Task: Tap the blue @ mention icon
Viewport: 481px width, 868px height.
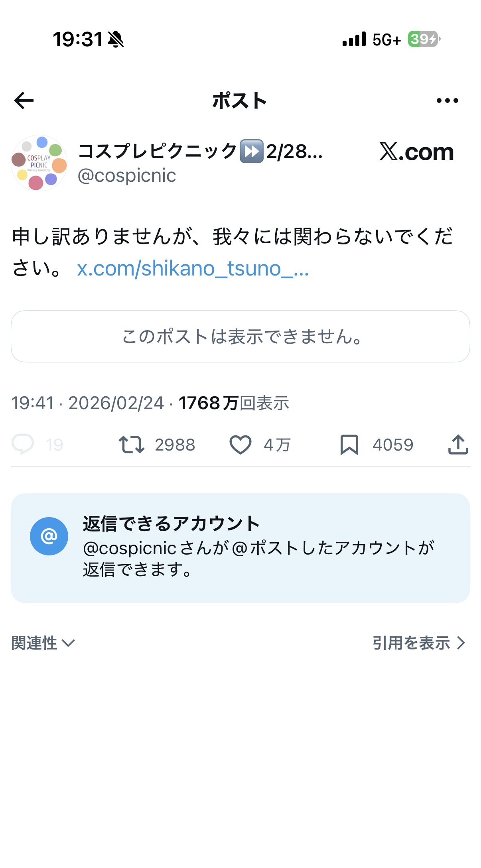Action: pos(49,536)
